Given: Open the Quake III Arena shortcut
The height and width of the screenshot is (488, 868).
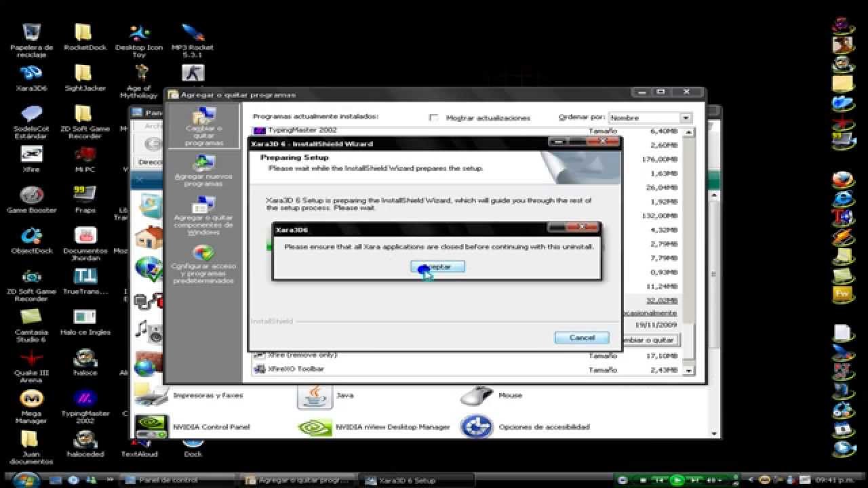Looking at the screenshot, I should point(31,366).
